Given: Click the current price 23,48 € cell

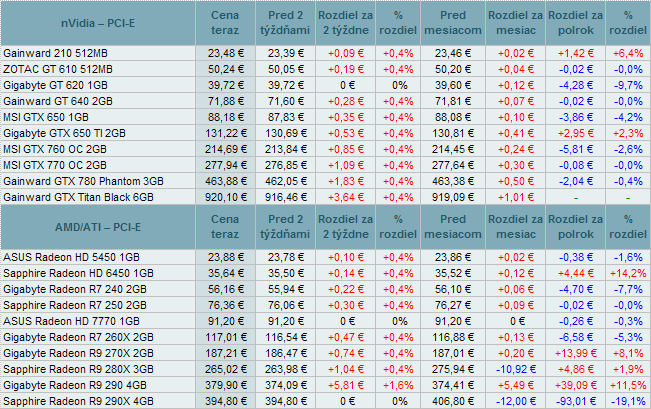Looking at the screenshot, I should 225,54.
